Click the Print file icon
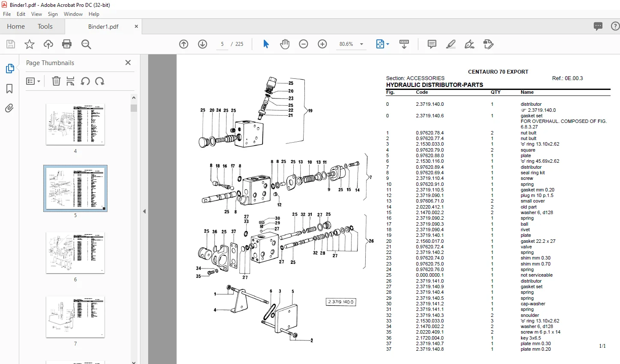This screenshot has height=364, width=620. [67, 44]
